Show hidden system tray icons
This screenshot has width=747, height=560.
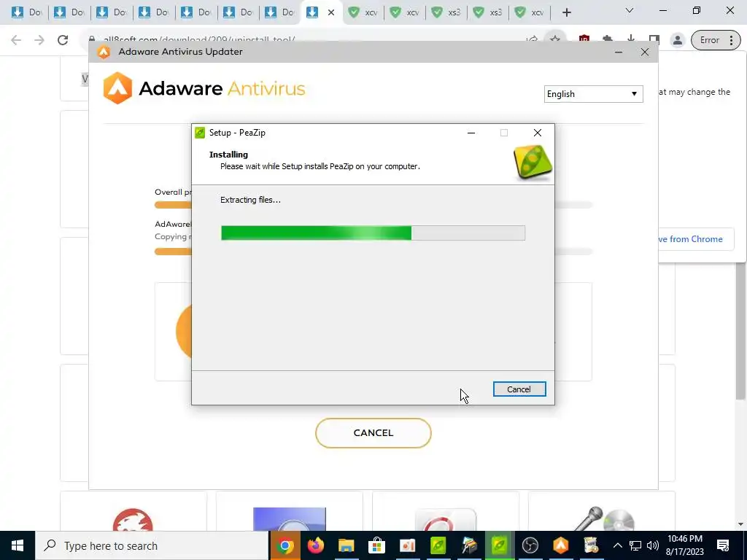(x=617, y=545)
